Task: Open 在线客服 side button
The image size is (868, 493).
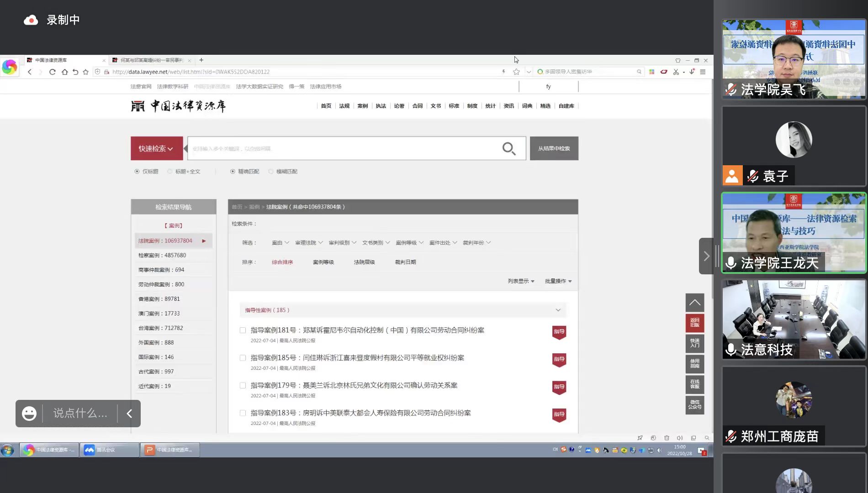Action: pos(695,384)
